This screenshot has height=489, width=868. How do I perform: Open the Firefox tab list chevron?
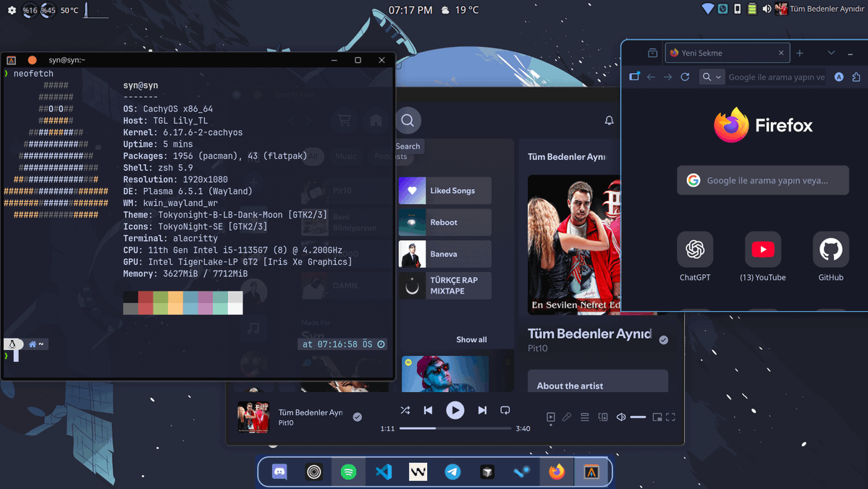(x=830, y=53)
